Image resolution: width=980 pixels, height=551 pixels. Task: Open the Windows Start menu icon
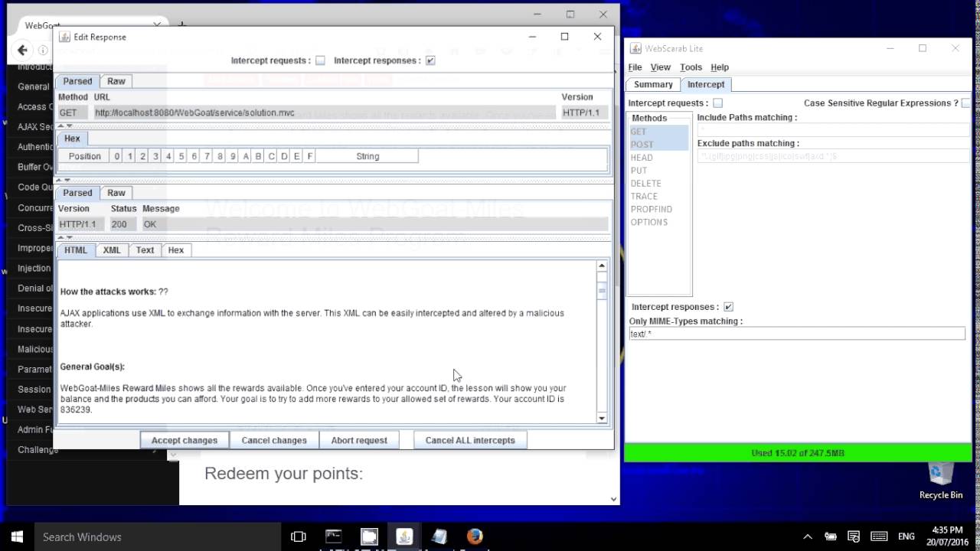coord(16,536)
